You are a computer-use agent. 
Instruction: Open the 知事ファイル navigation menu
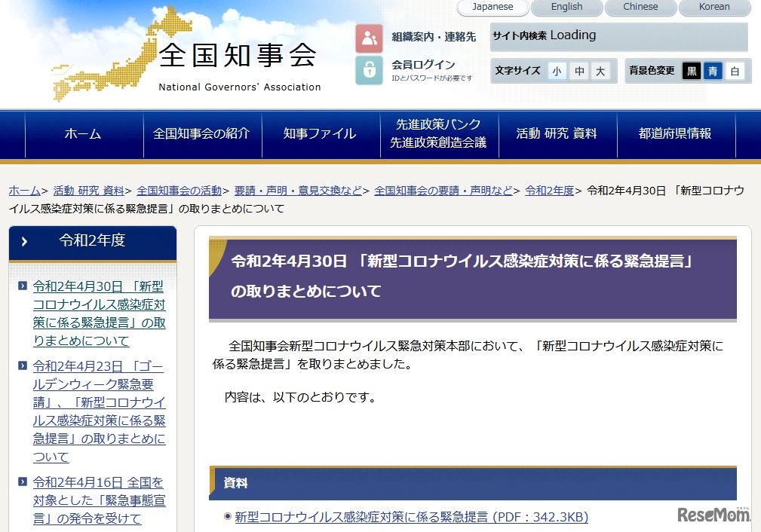(x=320, y=133)
